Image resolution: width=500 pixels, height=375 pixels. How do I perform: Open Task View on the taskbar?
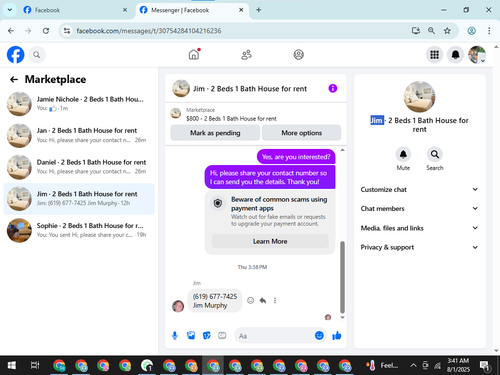click(35, 365)
